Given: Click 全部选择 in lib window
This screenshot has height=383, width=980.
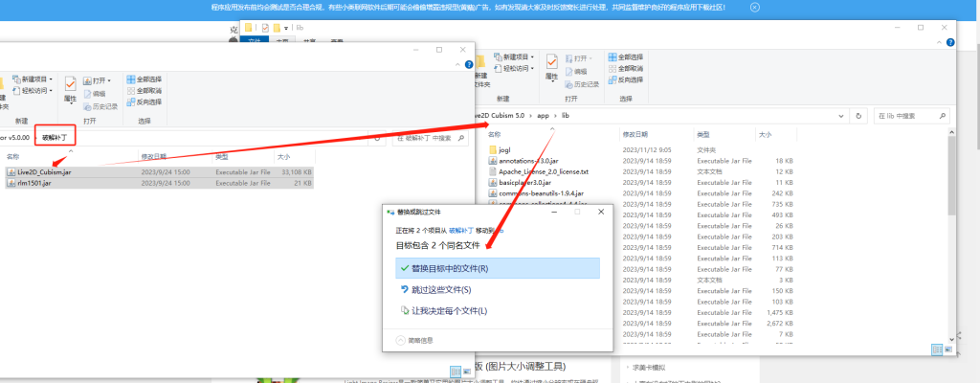Looking at the screenshot, I should pos(626,56).
